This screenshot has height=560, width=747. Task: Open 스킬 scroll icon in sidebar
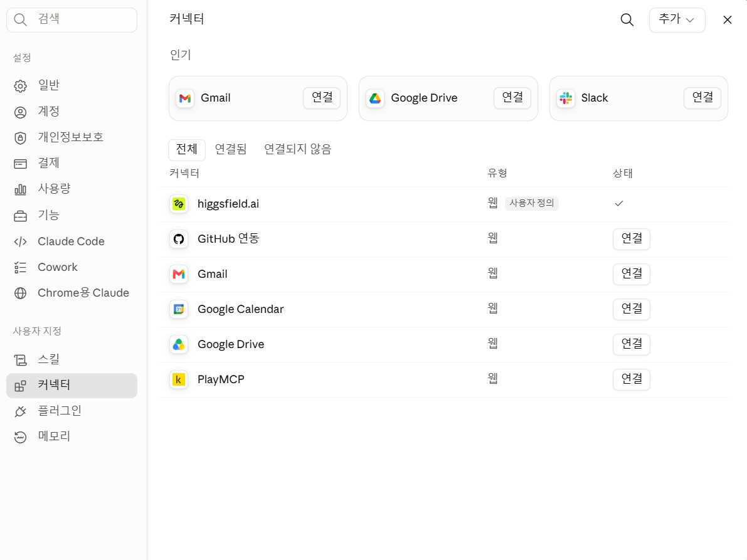click(21, 360)
